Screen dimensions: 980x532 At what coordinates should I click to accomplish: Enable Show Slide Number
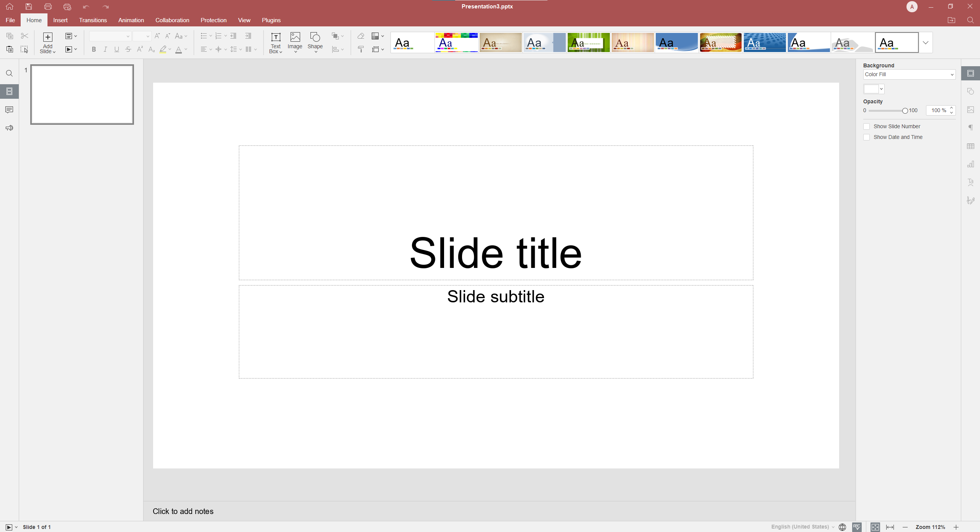click(867, 126)
